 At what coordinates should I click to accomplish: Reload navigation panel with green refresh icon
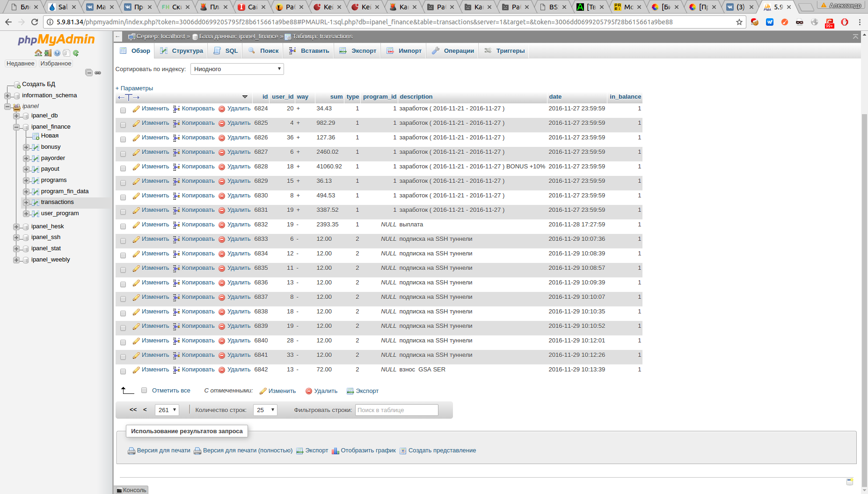click(76, 53)
